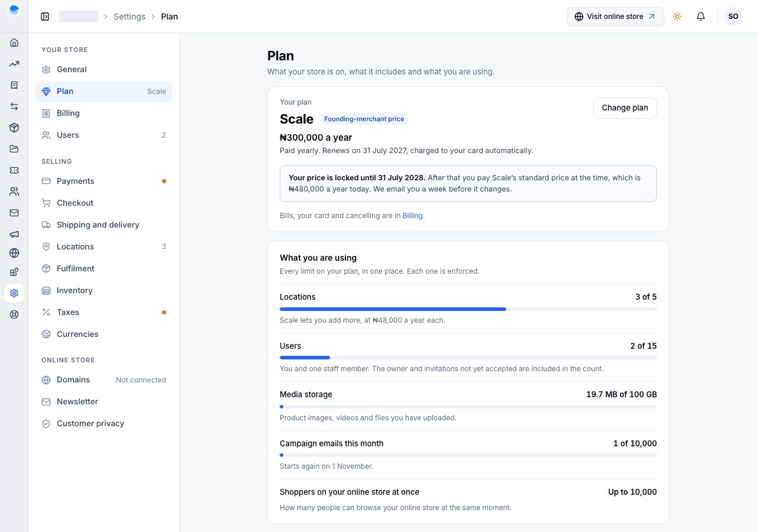Open the help lifebuoy icon
The image size is (757, 532).
[x=14, y=314]
